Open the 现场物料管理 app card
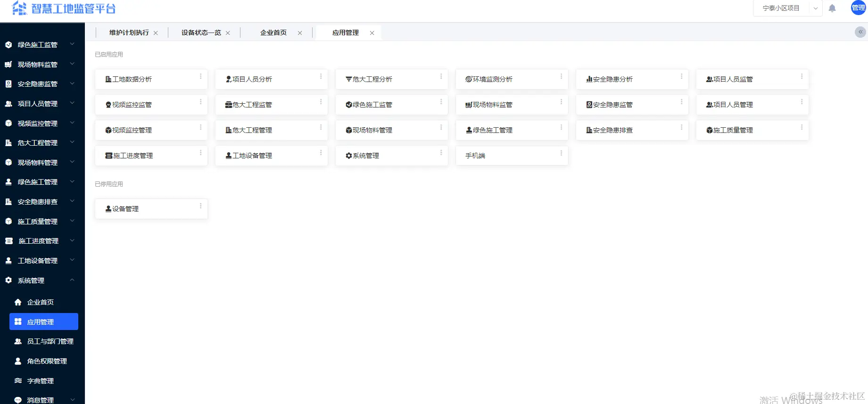868x404 pixels. (x=392, y=130)
